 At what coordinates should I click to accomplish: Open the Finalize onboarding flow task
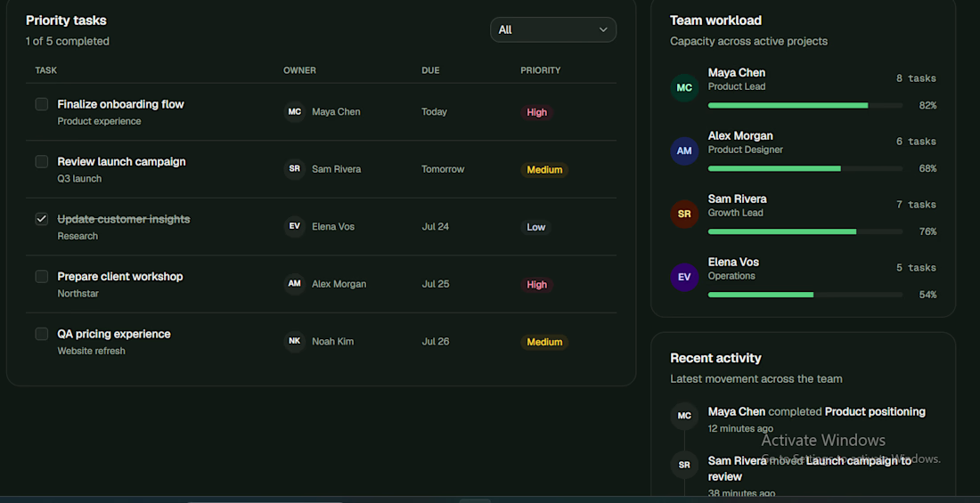pos(120,104)
